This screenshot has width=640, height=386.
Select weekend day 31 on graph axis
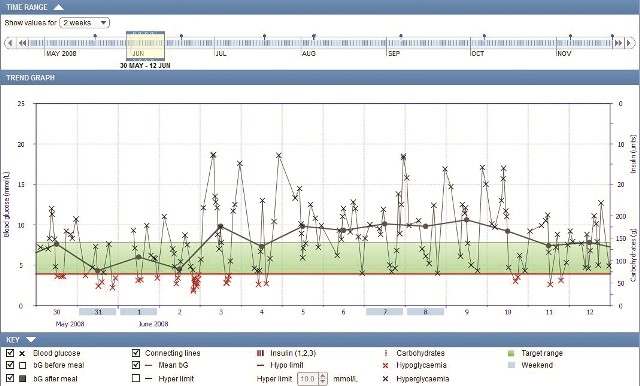[x=98, y=312]
